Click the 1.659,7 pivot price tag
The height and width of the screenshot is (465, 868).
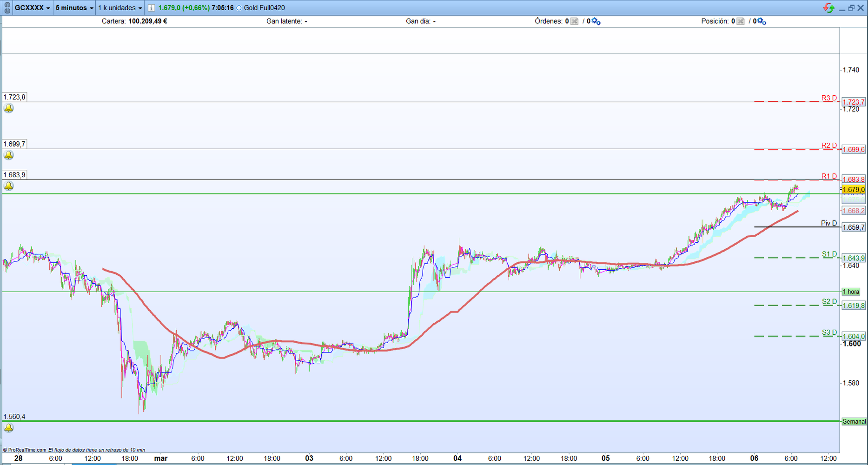854,227
